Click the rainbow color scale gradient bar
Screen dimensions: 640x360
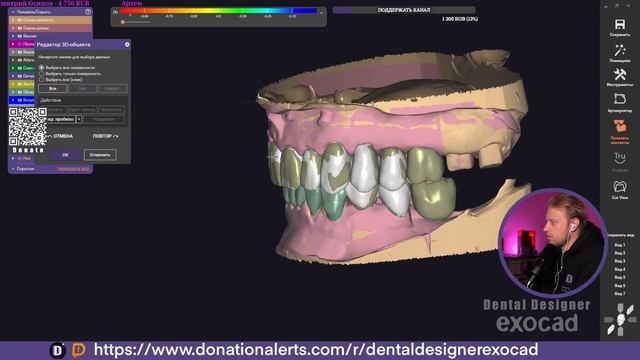(x=218, y=11)
